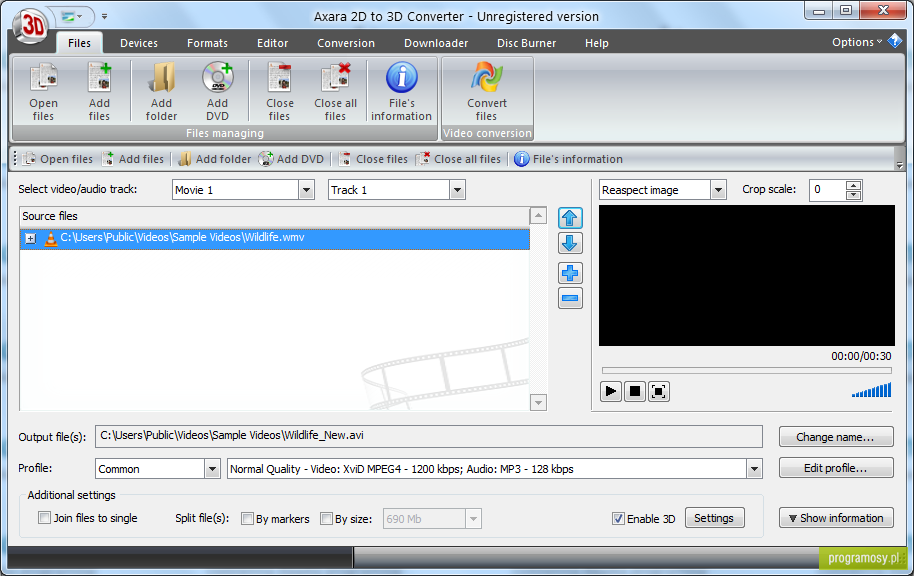Start Convert files in Video conversion group
Viewport: 914px width, 576px height.
pos(487,92)
